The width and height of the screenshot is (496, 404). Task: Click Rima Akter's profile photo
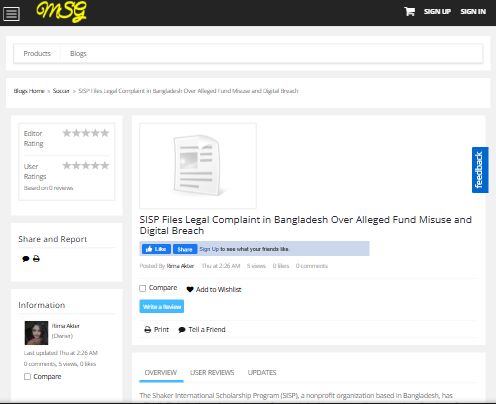pos(36,333)
